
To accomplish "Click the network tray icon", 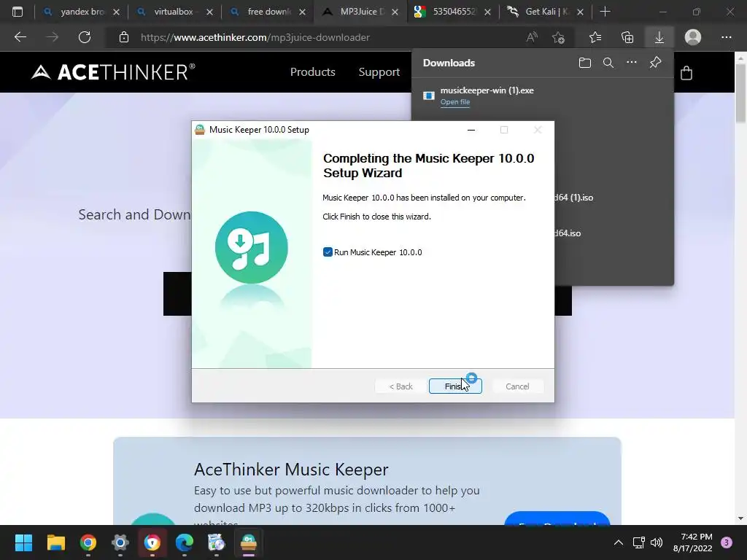I will 638,542.
